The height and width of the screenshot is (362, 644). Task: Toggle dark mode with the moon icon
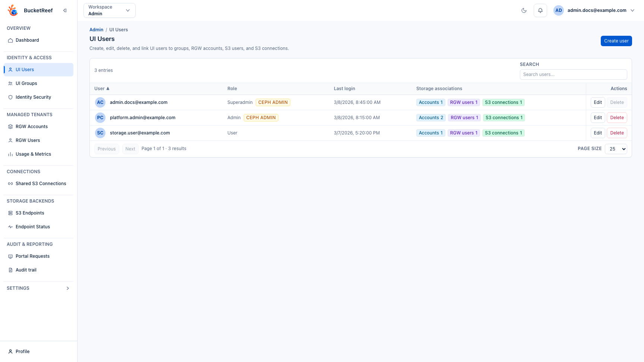(x=524, y=10)
